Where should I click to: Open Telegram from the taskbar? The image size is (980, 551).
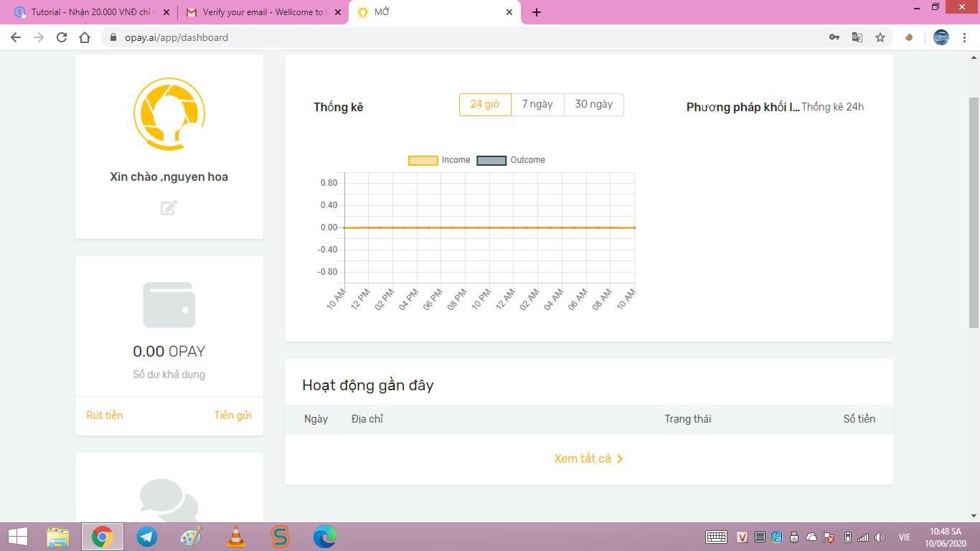tap(147, 537)
